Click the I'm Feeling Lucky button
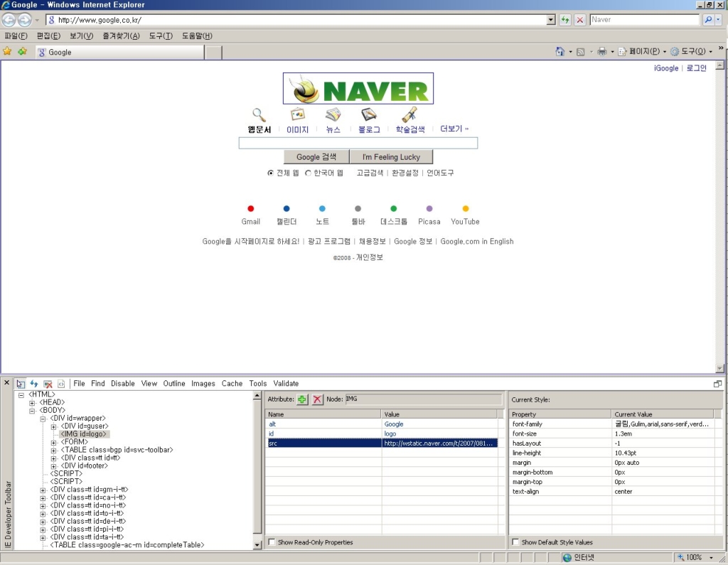Image resolution: width=728 pixels, height=565 pixels. click(x=392, y=157)
